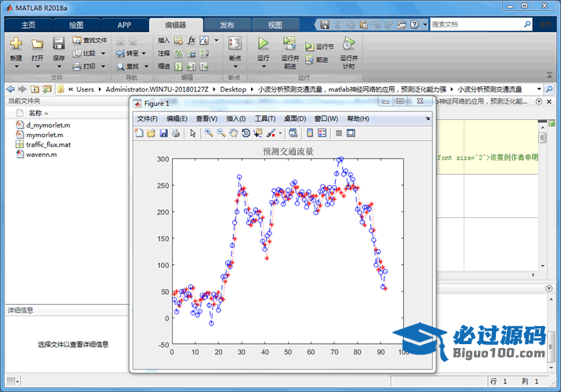Screen dimensions: 561x392
Task: Select wavenn.m in file list
Action: click(41, 154)
